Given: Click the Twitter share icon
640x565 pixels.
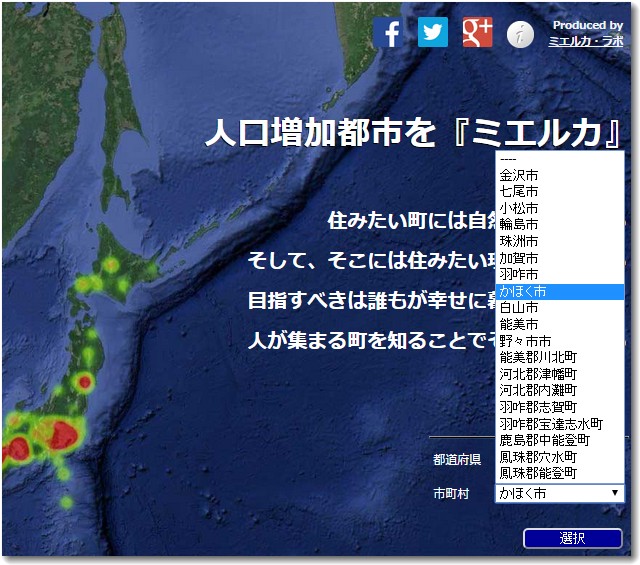Looking at the screenshot, I should click(x=433, y=33).
